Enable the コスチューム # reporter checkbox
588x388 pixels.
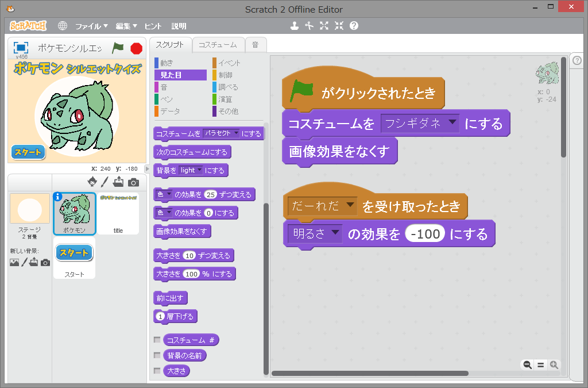[x=157, y=340]
